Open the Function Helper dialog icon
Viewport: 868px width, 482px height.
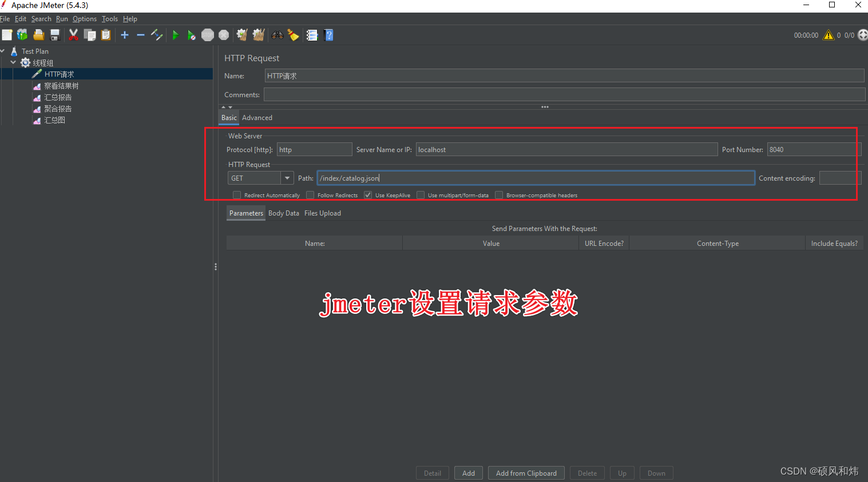click(x=312, y=35)
